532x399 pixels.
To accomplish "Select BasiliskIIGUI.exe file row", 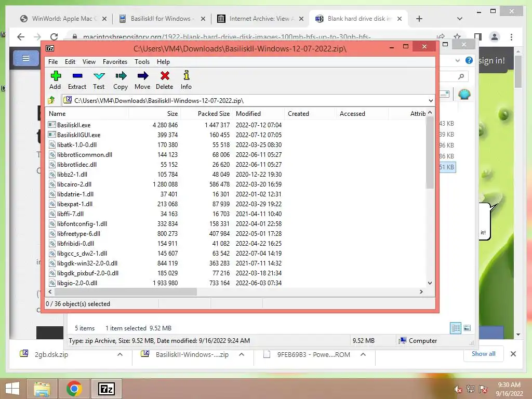I will 79,135.
